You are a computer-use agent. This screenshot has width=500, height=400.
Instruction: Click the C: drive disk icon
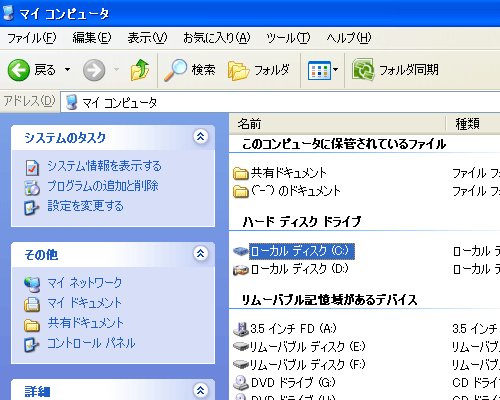pos(241,251)
